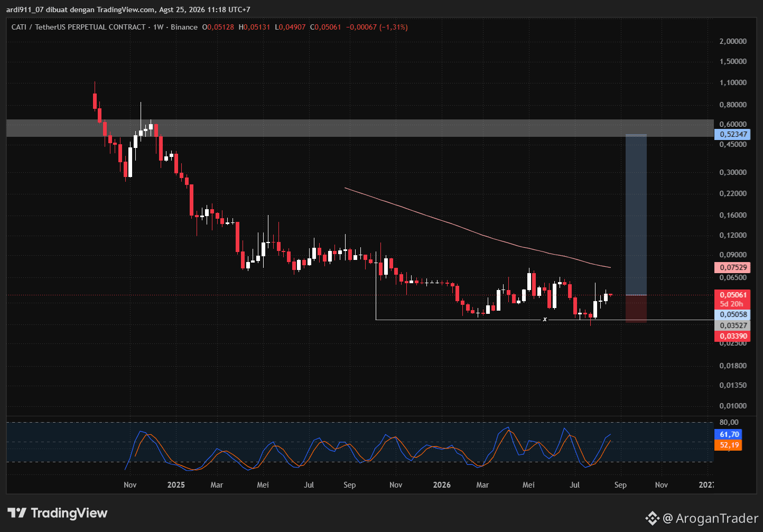
Task: Click the 1,50000 price scale label
Action: (x=733, y=61)
